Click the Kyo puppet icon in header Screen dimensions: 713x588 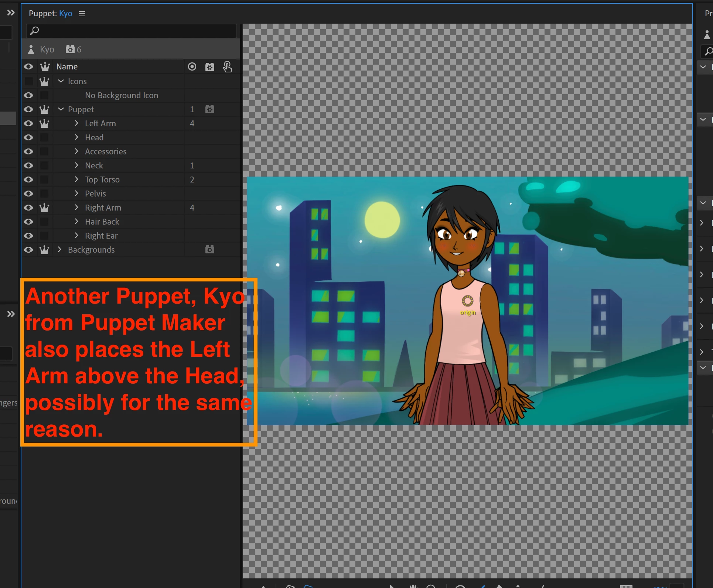pos(31,49)
